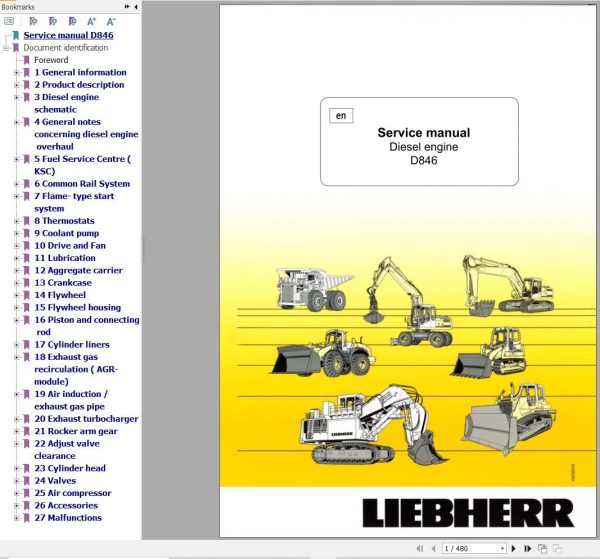Click the bookmark icon beside 14 Flywheel

(x=26, y=295)
